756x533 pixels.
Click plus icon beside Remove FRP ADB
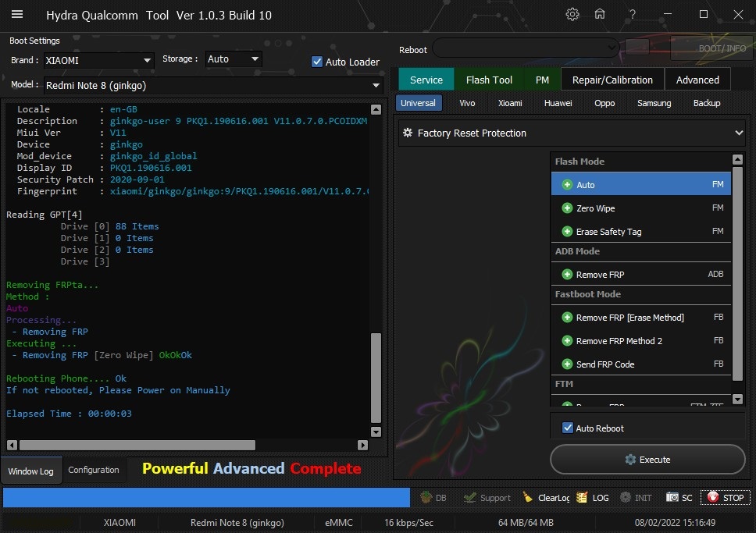pyautogui.click(x=567, y=275)
